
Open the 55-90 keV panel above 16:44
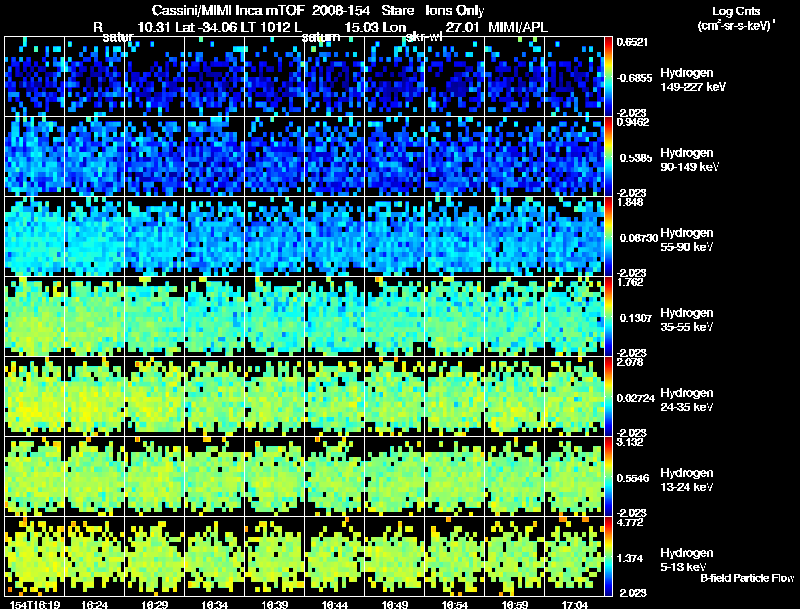coord(335,236)
